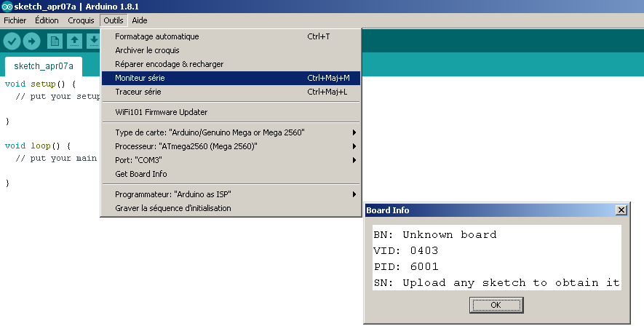
Task: Open the Croquis menu
Action: 81,20
